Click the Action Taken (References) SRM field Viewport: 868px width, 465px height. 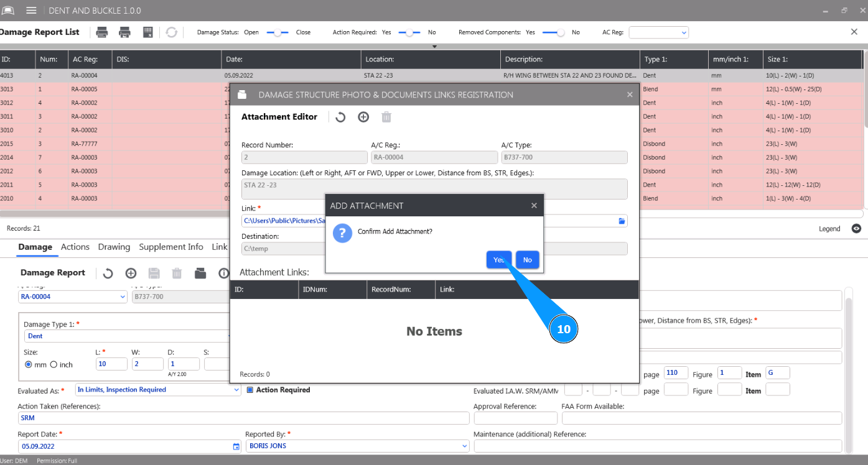click(x=242, y=418)
